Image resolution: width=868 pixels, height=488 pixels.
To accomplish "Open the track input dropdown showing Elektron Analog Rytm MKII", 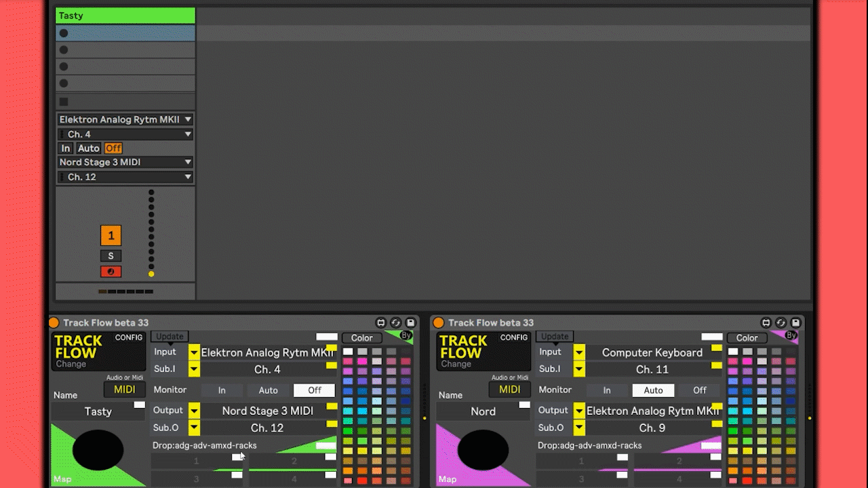I will (125, 119).
